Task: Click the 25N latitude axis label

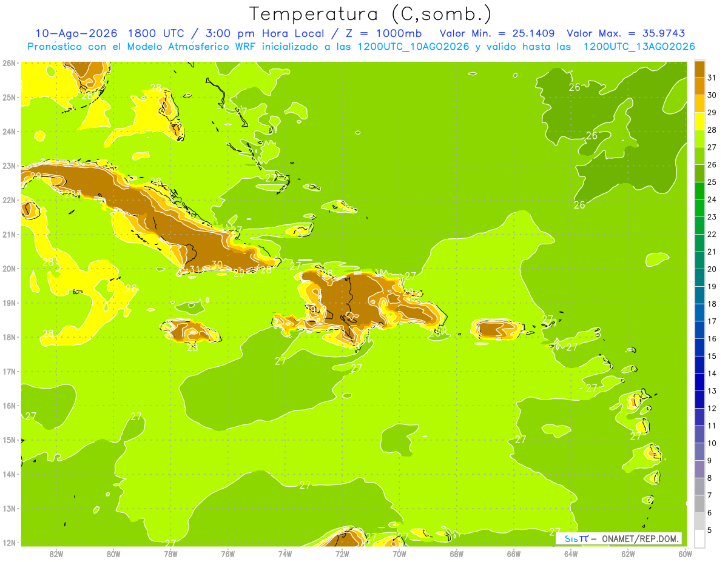Action: point(8,97)
